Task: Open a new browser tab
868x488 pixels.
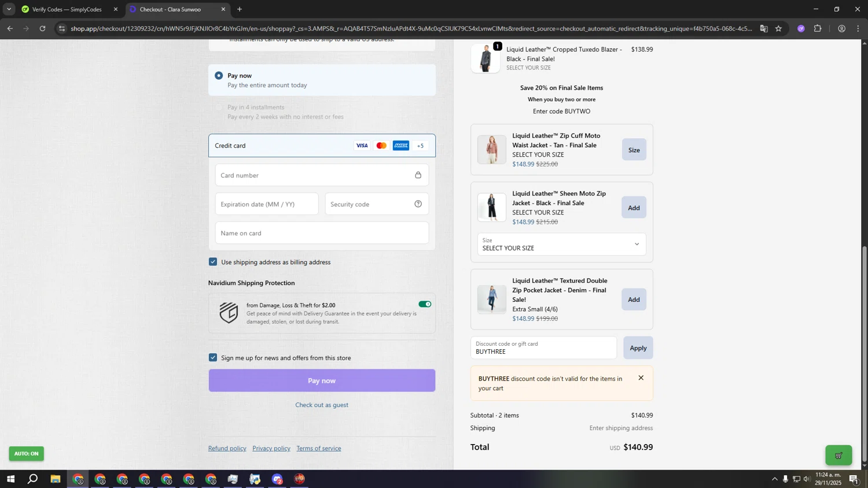Action: [x=240, y=9]
